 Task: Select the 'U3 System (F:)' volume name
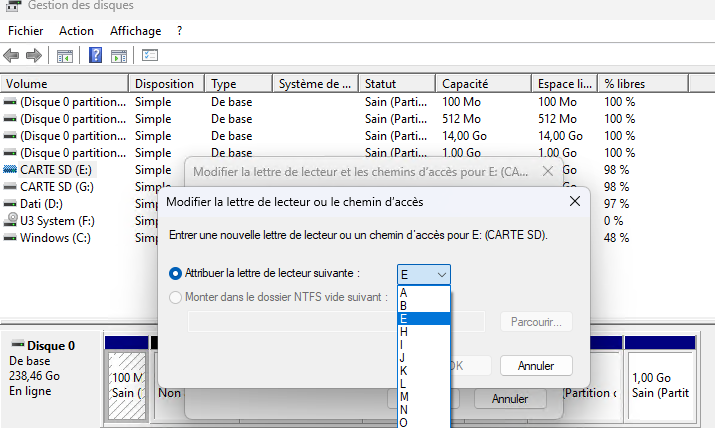pyautogui.click(x=57, y=221)
